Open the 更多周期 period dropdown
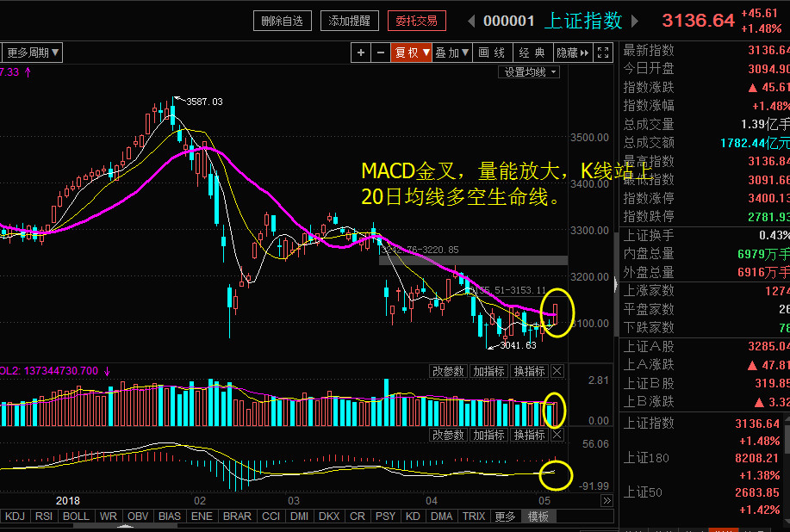 point(33,53)
